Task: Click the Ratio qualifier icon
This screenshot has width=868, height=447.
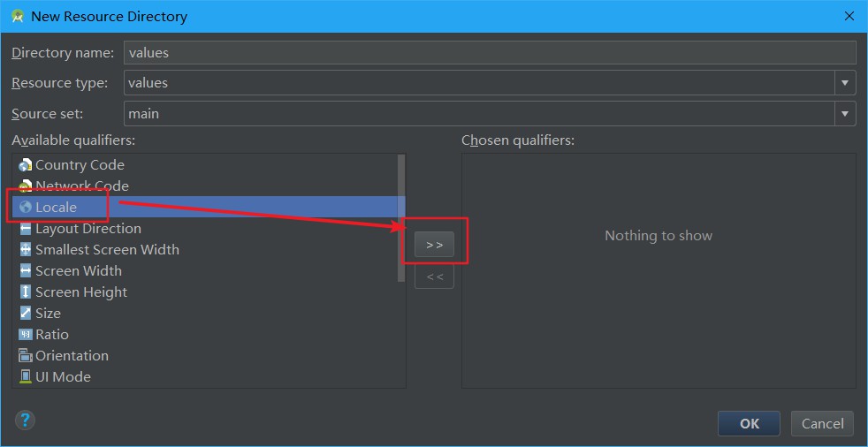Action: [26, 334]
